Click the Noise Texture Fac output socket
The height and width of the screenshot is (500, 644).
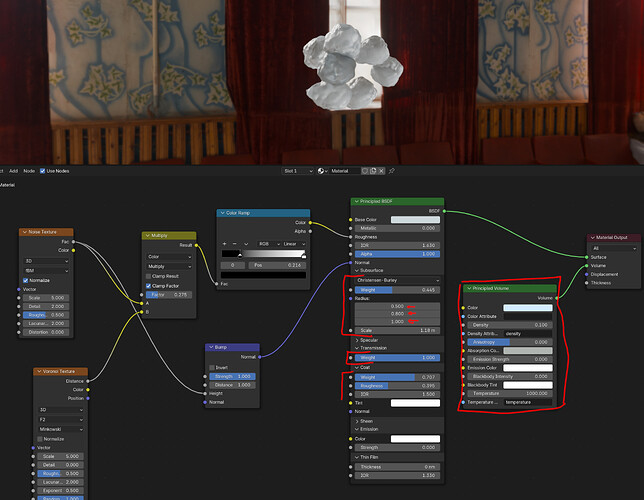coord(73,242)
